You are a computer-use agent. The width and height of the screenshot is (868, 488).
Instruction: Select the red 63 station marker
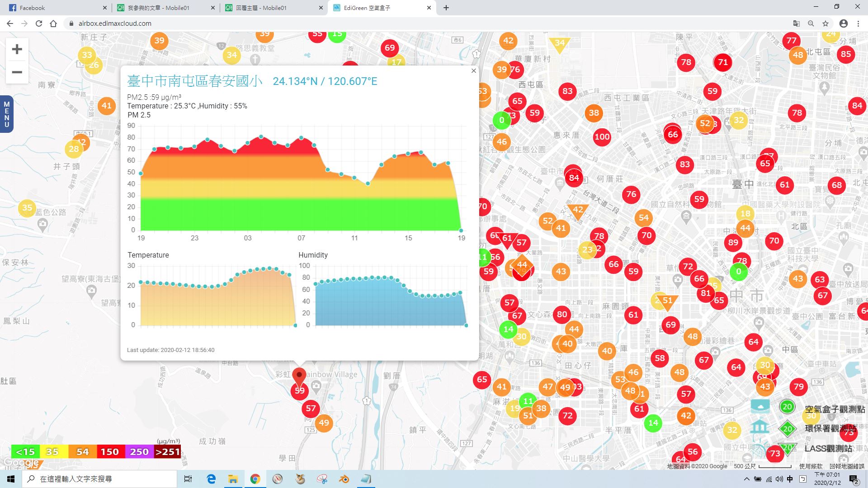tap(820, 279)
